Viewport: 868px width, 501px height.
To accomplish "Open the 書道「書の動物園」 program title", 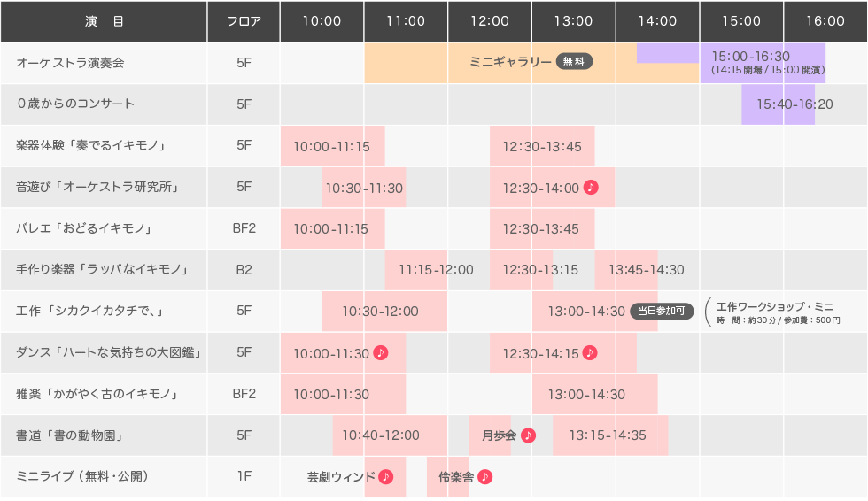I will [68, 435].
